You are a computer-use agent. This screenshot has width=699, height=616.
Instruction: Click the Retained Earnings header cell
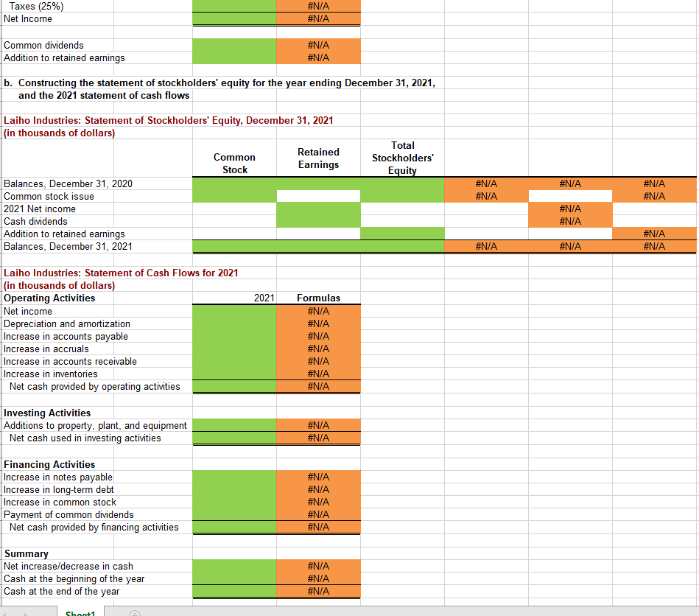pyautogui.click(x=318, y=157)
